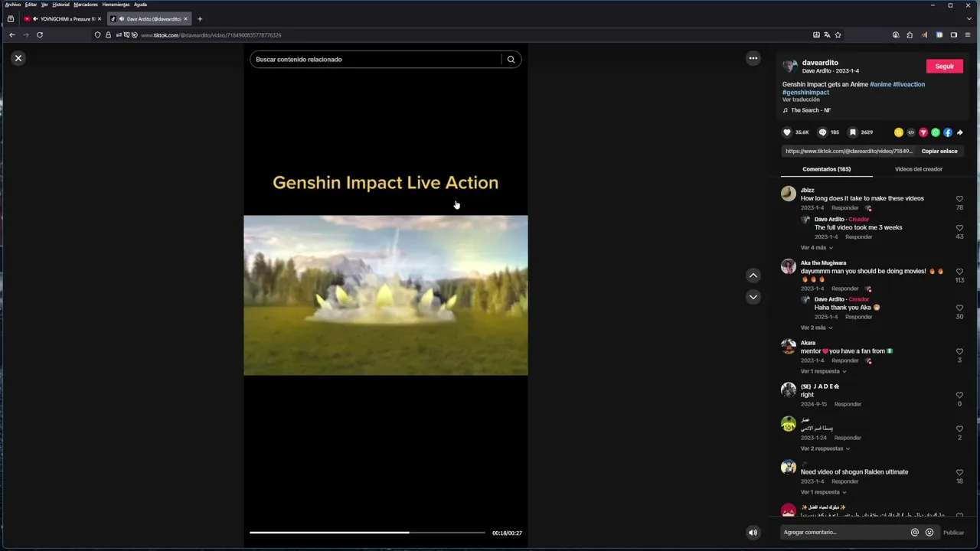Open the Editar menu

click(x=31, y=5)
